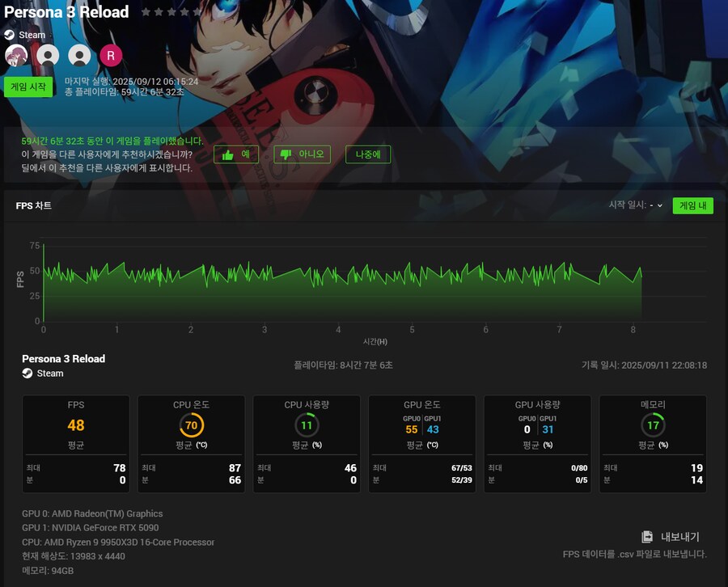The width and height of the screenshot is (728, 587).
Task: Click the Persona 3 Reload title at top
Action: point(66,12)
